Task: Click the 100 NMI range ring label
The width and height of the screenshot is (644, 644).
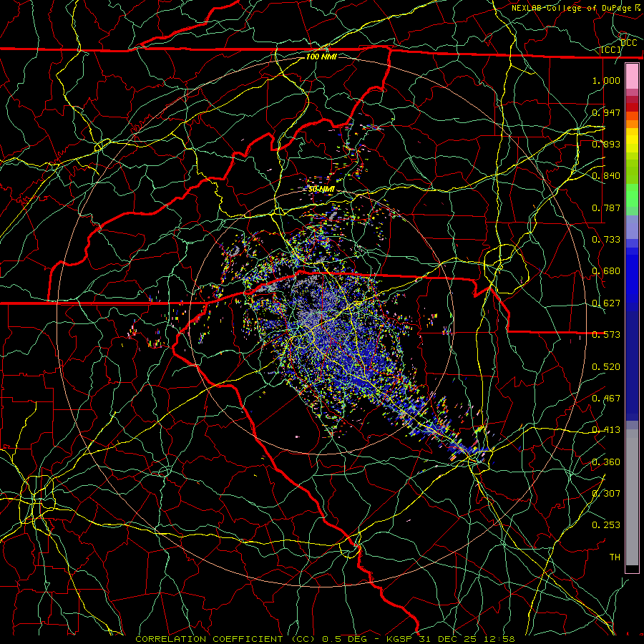Action: pyautogui.click(x=321, y=57)
